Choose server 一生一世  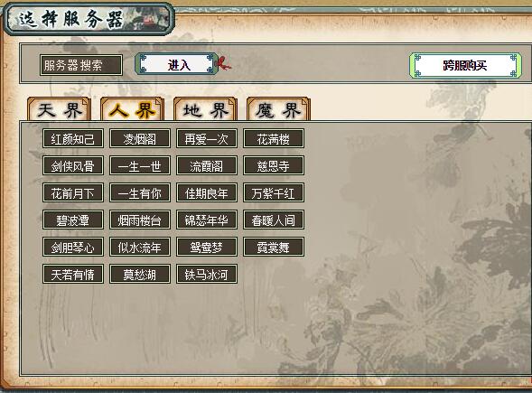click(140, 166)
